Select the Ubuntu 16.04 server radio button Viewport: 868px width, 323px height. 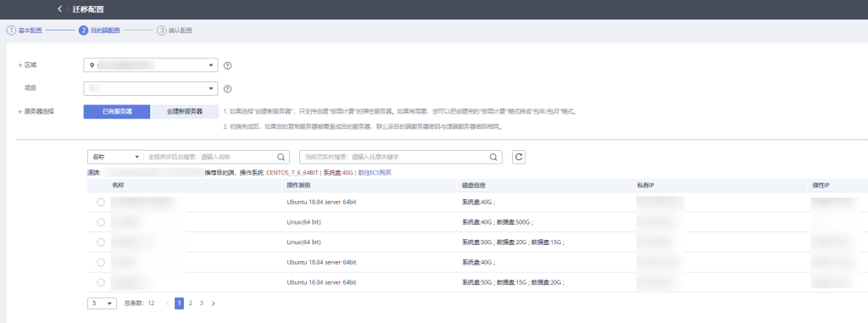(x=101, y=282)
